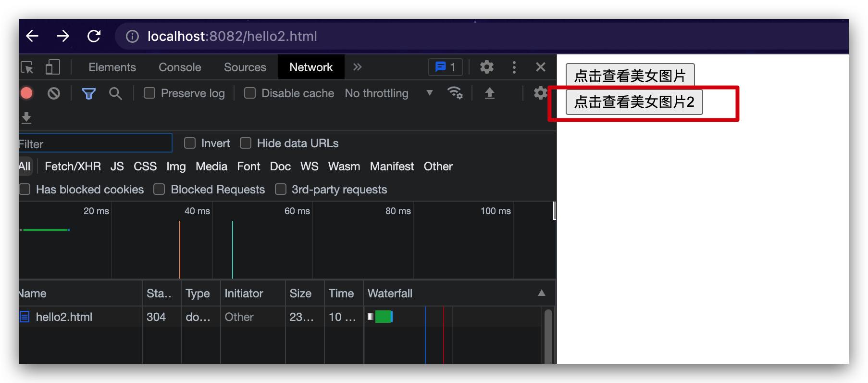
Task: Click the green waterfall bar for hello2.html
Action: pos(384,317)
